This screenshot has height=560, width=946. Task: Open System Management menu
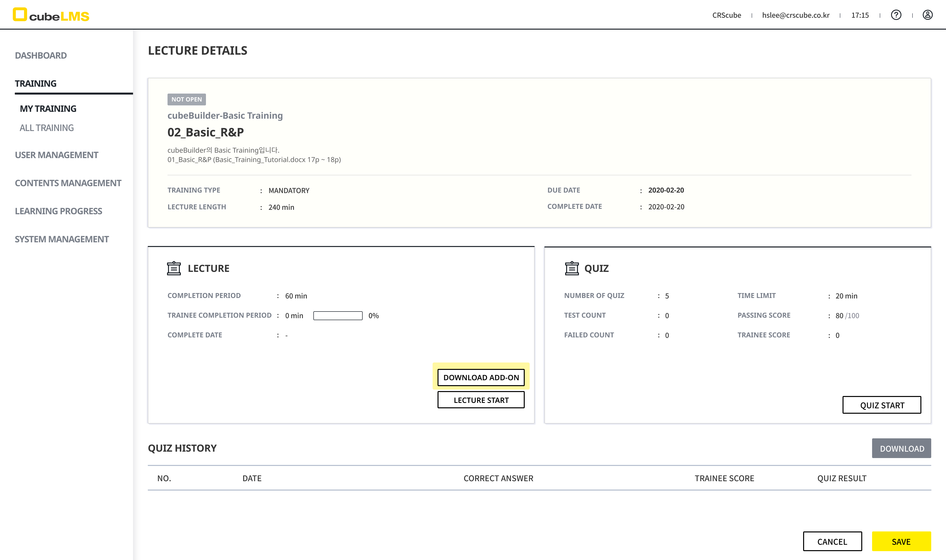pyautogui.click(x=62, y=239)
